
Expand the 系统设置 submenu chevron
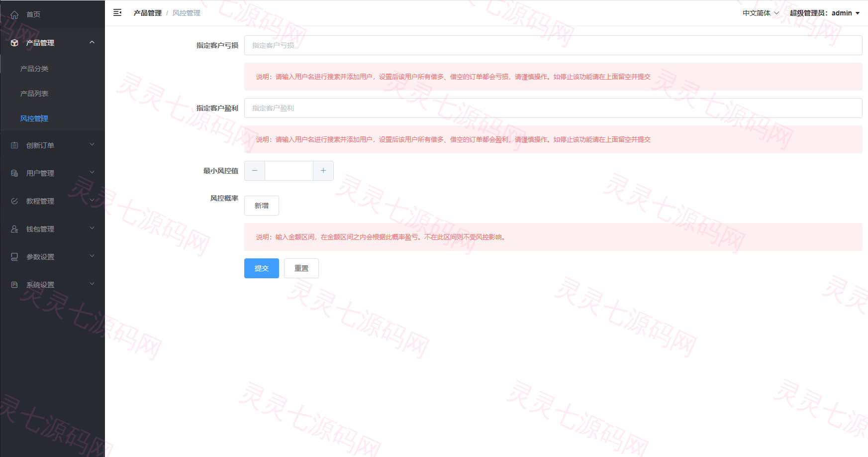tap(92, 284)
